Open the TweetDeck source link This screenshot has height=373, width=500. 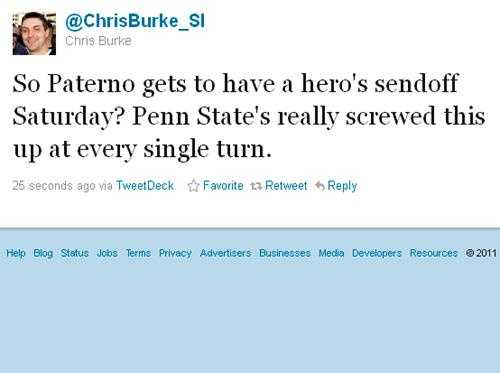tap(145, 185)
